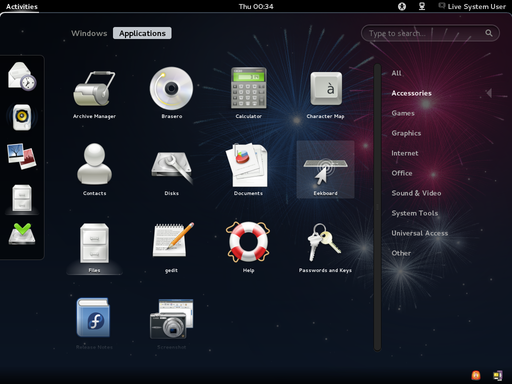Select the Applications tab

142,33
